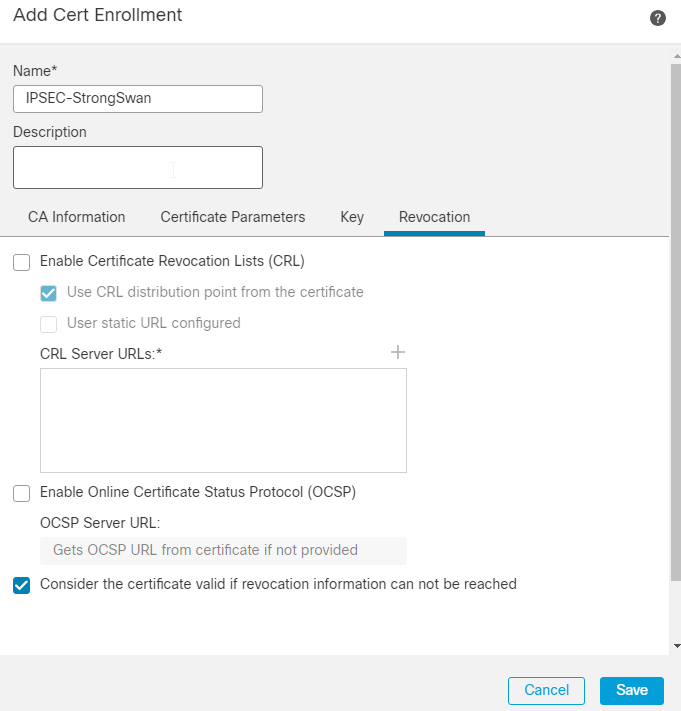The height and width of the screenshot is (711, 681).
Task: Click the Revocation tab
Action: pos(434,217)
